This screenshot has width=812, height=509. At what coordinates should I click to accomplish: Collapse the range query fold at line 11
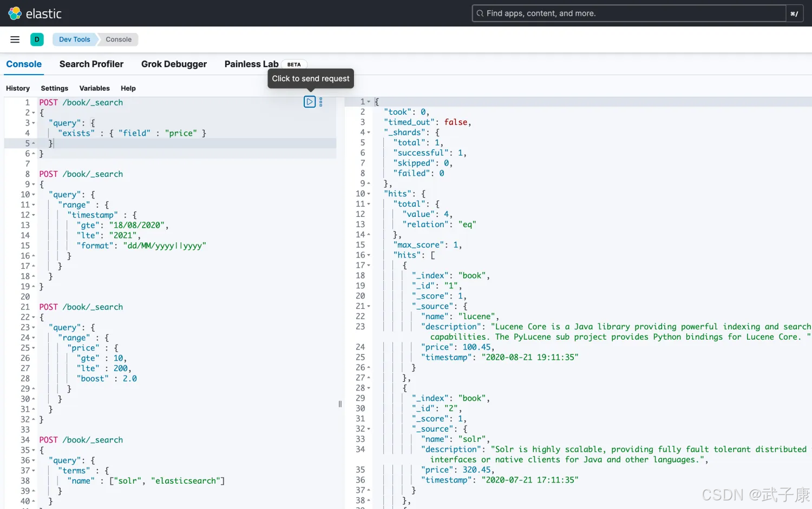(x=34, y=205)
